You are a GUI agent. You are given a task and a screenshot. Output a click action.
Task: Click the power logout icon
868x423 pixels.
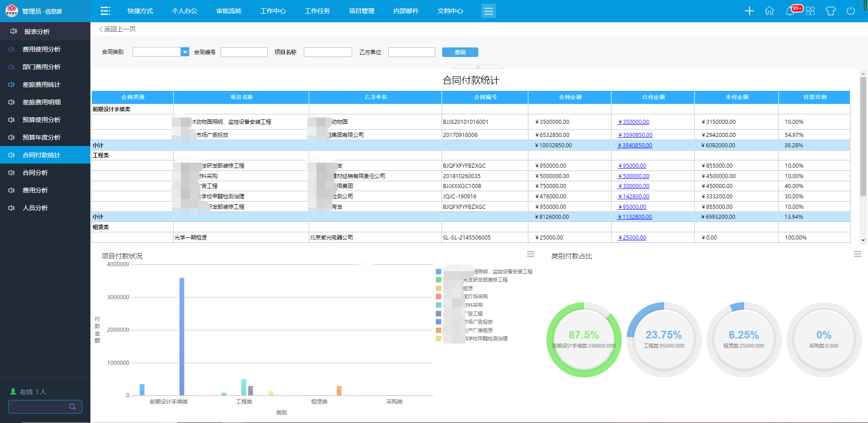(850, 11)
